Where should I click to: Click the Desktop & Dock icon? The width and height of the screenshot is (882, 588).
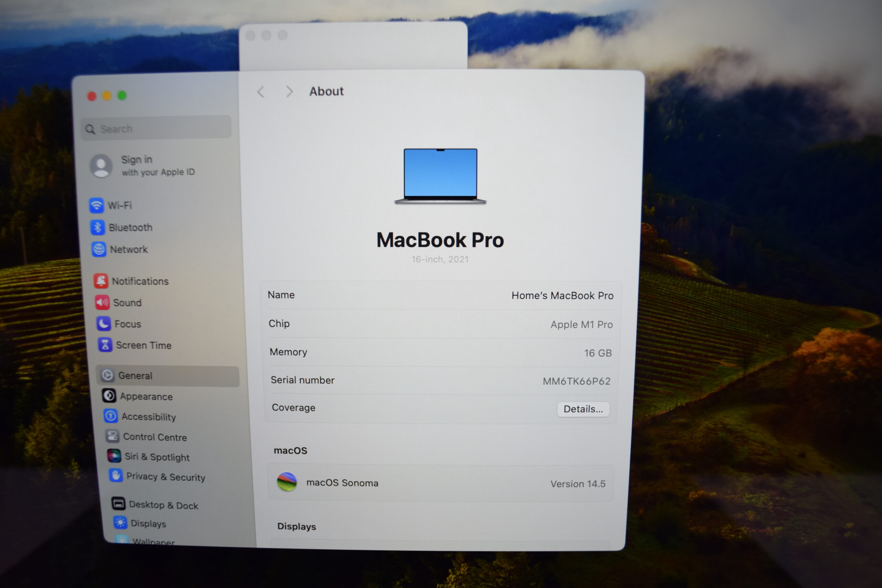[119, 504]
